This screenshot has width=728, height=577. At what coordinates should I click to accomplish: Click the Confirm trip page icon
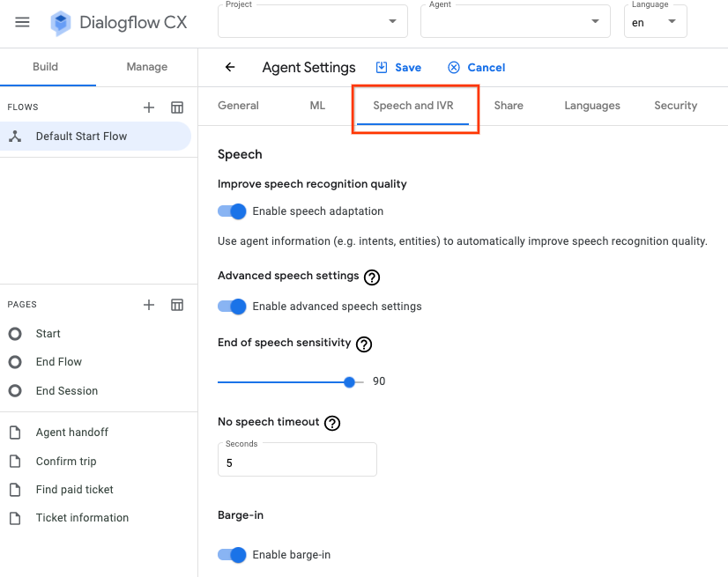pos(15,462)
